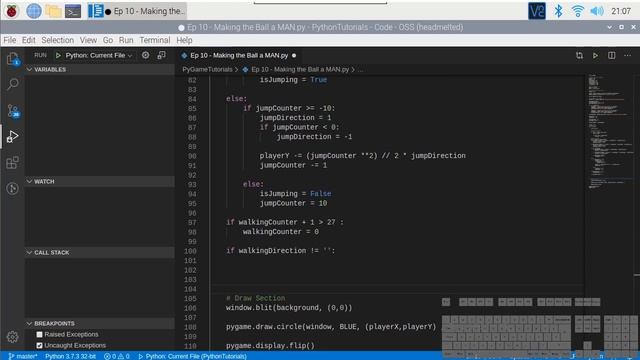The width and height of the screenshot is (640, 360).
Task: Click the master branch in status bar
Action: click(x=22, y=356)
